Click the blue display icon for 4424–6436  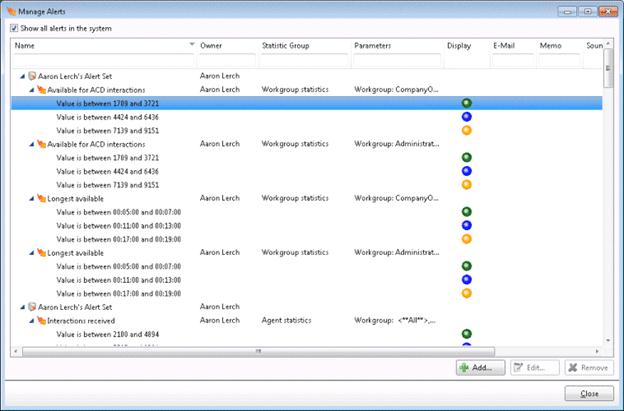coord(466,117)
